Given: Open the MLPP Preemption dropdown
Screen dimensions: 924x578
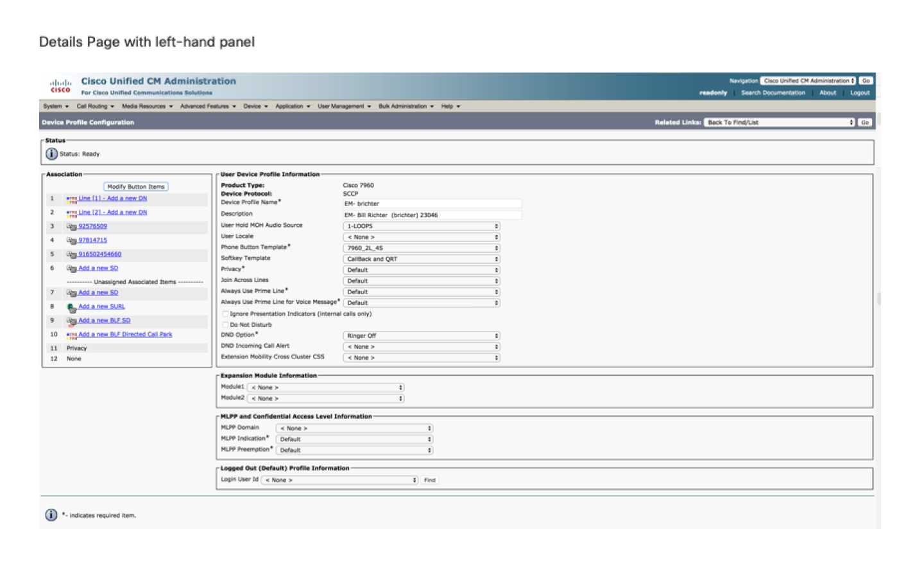Looking at the screenshot, I should tap(354, 450).
